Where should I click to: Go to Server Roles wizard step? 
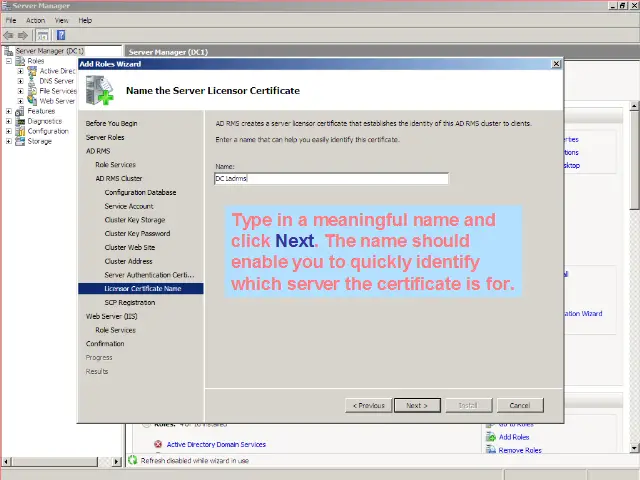click(105, 137)
